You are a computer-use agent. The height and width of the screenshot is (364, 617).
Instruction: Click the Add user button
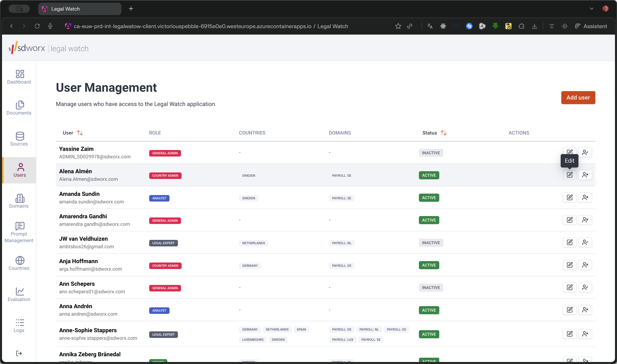tap(578, 98)
